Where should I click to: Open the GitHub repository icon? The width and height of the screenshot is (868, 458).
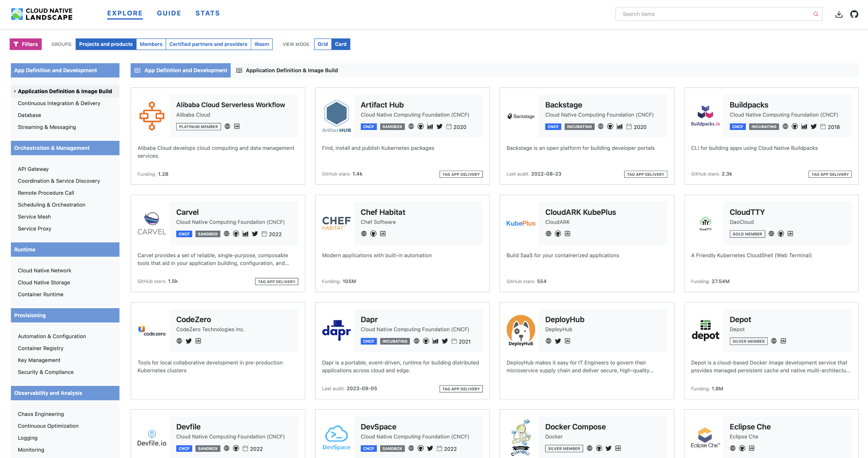[x=854, y=14]
